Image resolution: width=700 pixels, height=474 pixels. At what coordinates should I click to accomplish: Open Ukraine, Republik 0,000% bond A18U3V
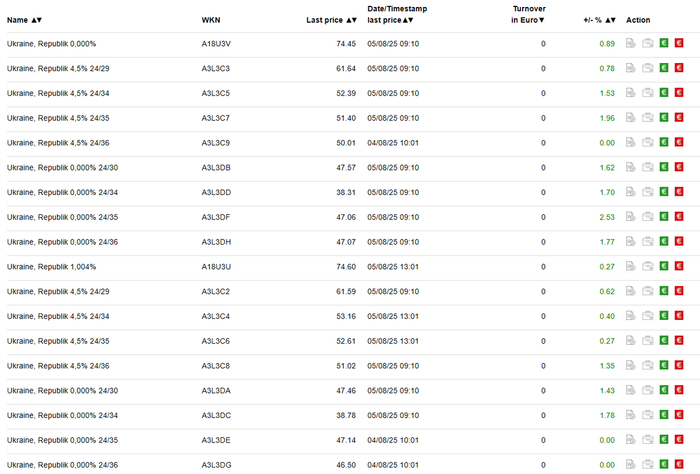(51, 44)
